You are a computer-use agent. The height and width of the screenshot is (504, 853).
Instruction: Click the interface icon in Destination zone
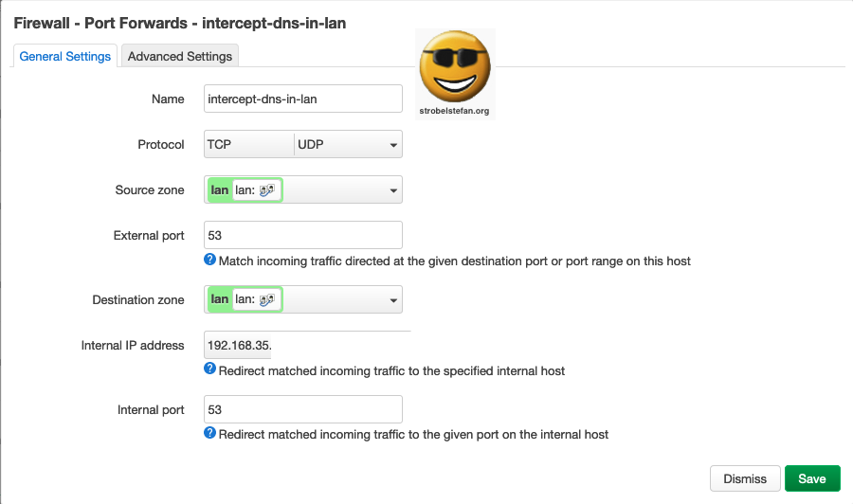pyautogui.click(x=267, y=299)
